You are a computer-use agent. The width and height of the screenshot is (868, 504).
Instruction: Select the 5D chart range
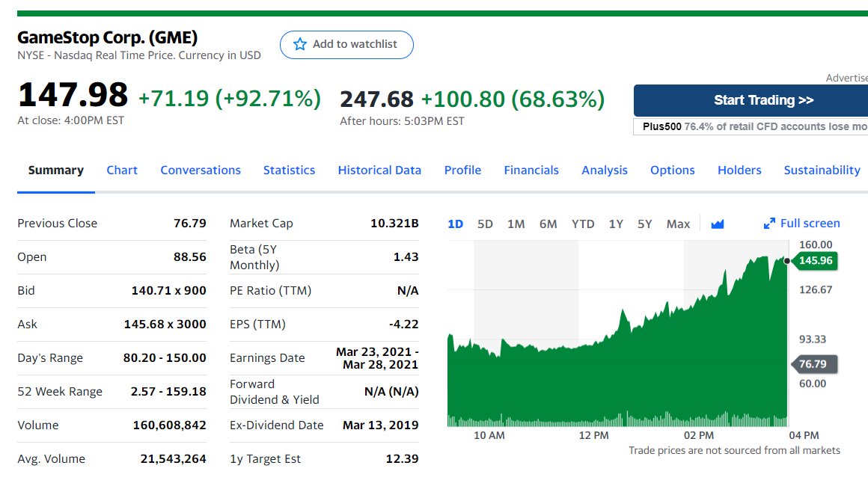(x=485, y=224)
